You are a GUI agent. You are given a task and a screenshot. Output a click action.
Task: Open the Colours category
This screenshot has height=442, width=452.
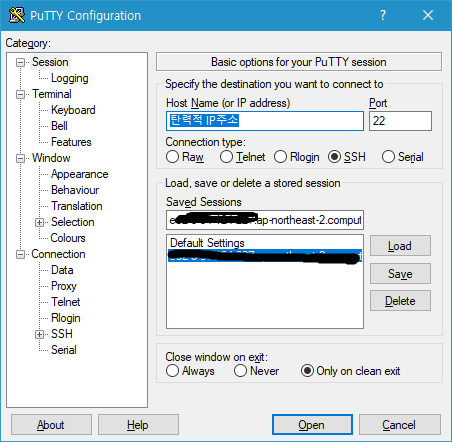[68, 238]
